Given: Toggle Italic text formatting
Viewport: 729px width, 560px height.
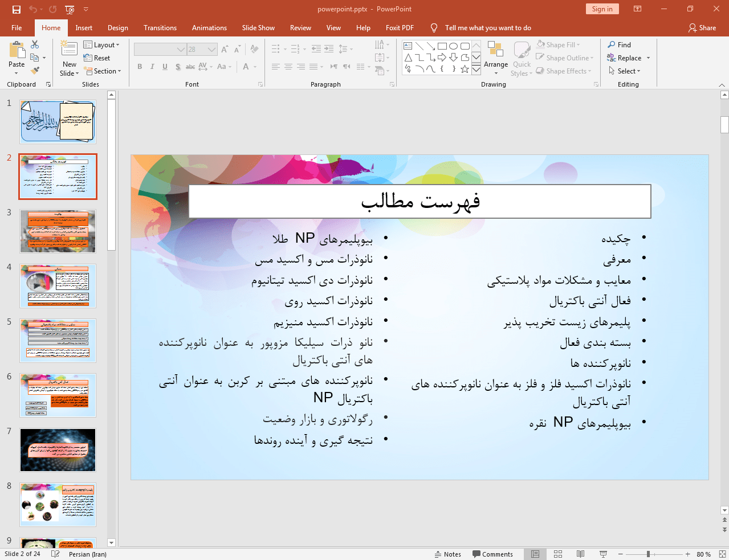Looking at the screenshot, I should pos(152,67).
